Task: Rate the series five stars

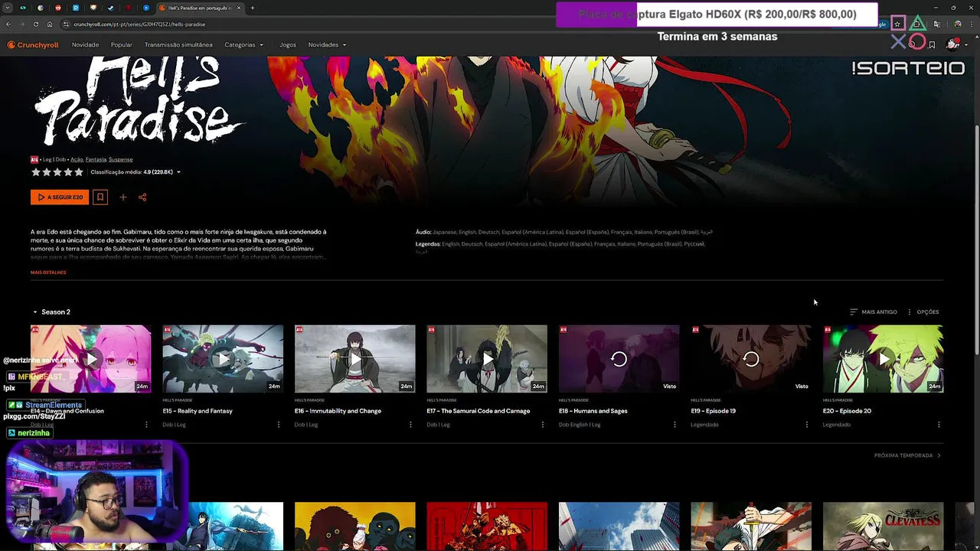Action: click(78, 172)
